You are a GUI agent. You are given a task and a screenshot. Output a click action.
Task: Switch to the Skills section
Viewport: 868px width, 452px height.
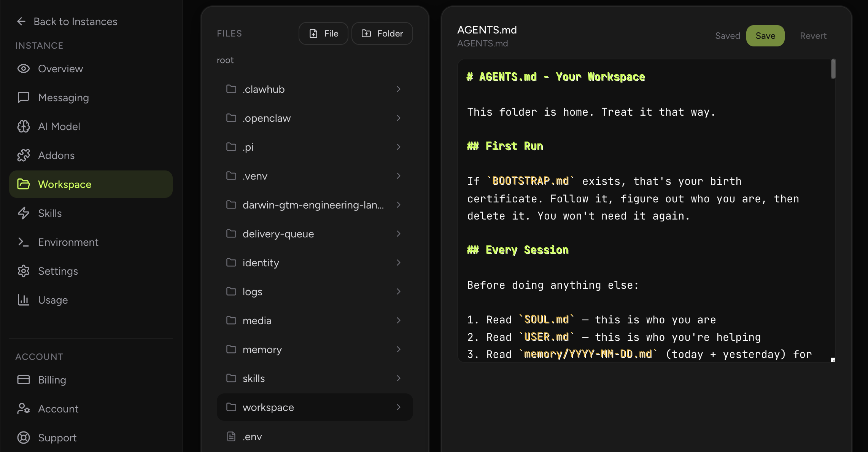pos(91,213)
